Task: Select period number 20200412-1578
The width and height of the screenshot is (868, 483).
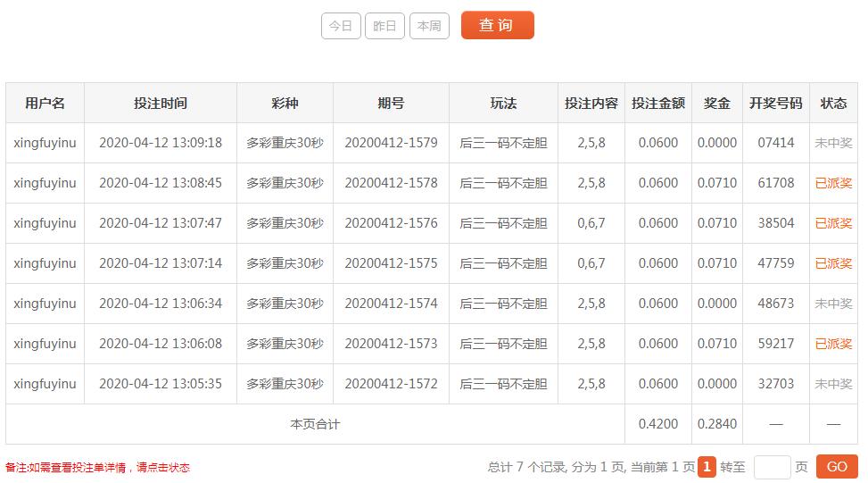Action: coord(391,183)
